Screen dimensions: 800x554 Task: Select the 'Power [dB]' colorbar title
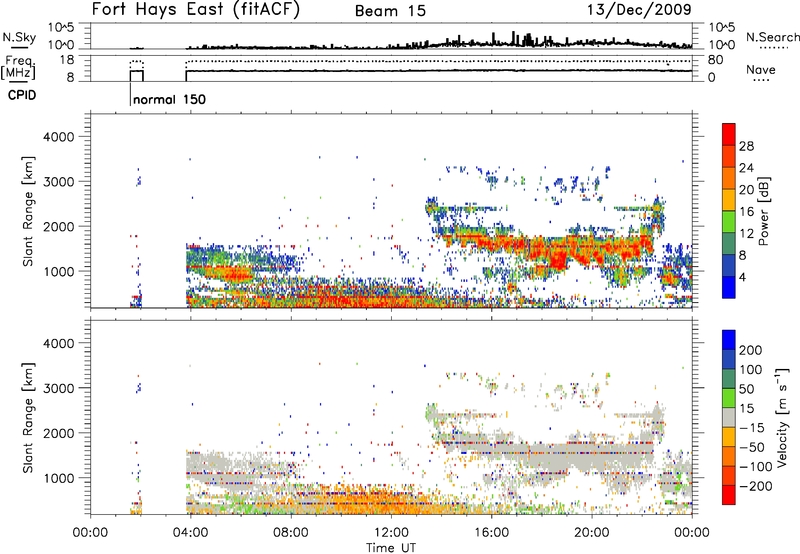click(x=764, y=211)
